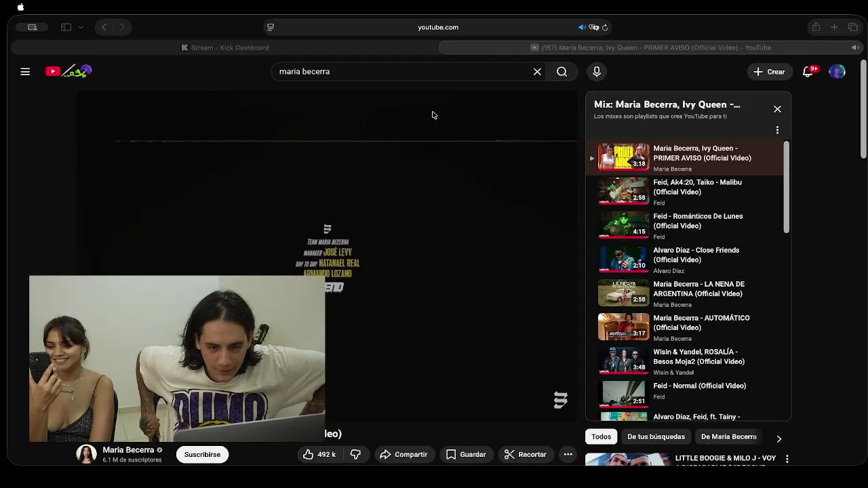Mute audio from the address bar speaker
868x488 pixels.
click(582, 27)
